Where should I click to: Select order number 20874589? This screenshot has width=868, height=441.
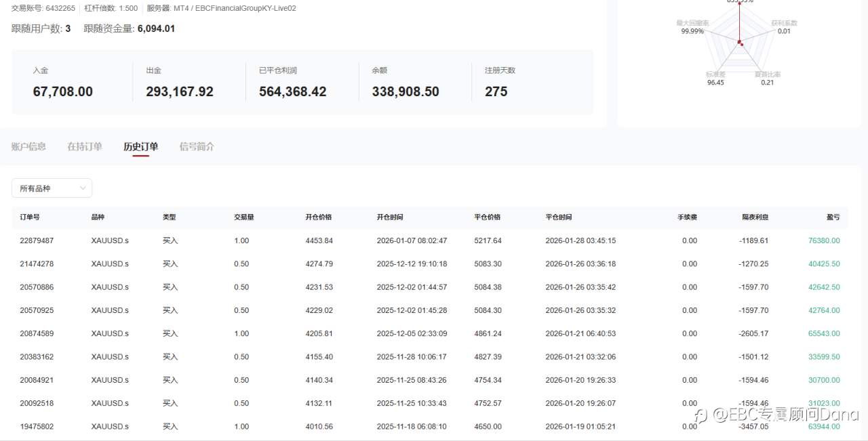[x=37, y=333]
